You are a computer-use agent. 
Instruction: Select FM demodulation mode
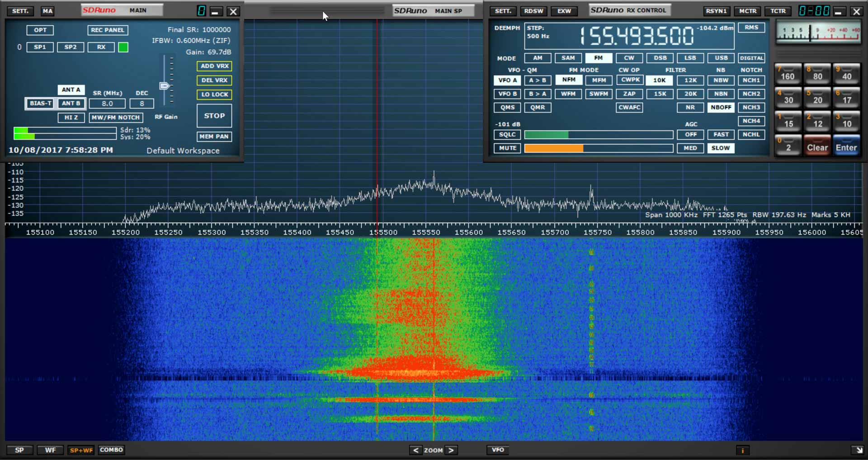pyautogui.click(x=599, y=58)
